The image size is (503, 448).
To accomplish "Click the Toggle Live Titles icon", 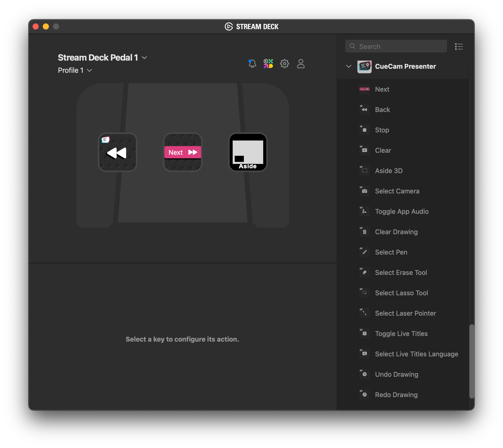I will coord(365,334).
